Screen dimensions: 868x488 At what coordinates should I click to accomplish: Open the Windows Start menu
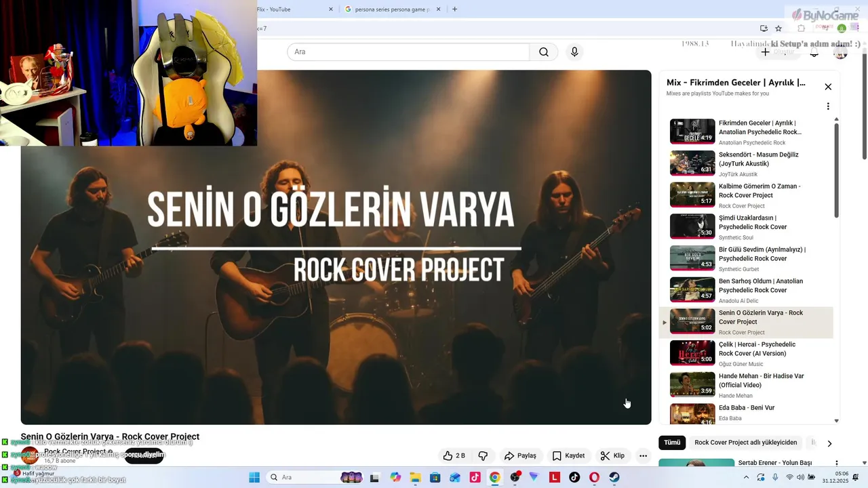pos(254,477)
